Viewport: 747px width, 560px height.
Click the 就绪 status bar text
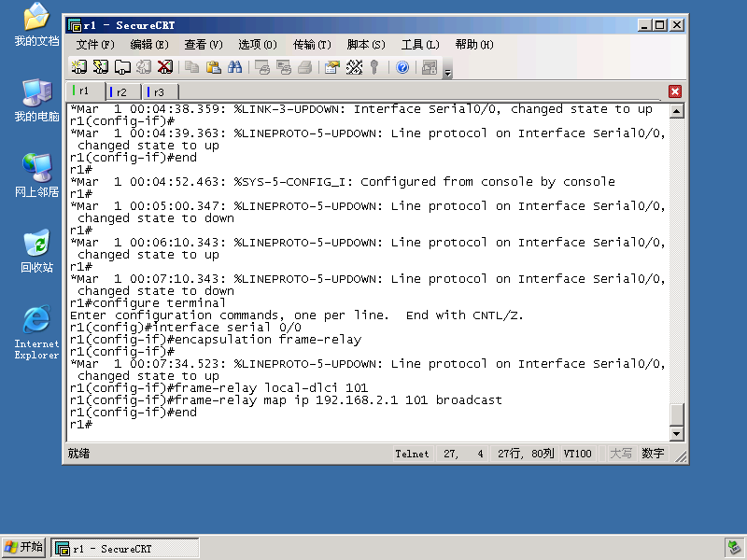(x=78, y=454)
